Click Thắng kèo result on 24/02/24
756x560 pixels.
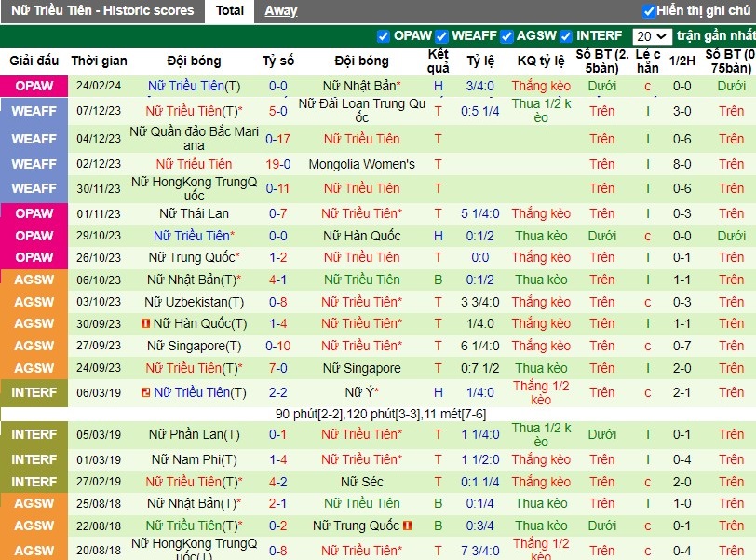541,87
